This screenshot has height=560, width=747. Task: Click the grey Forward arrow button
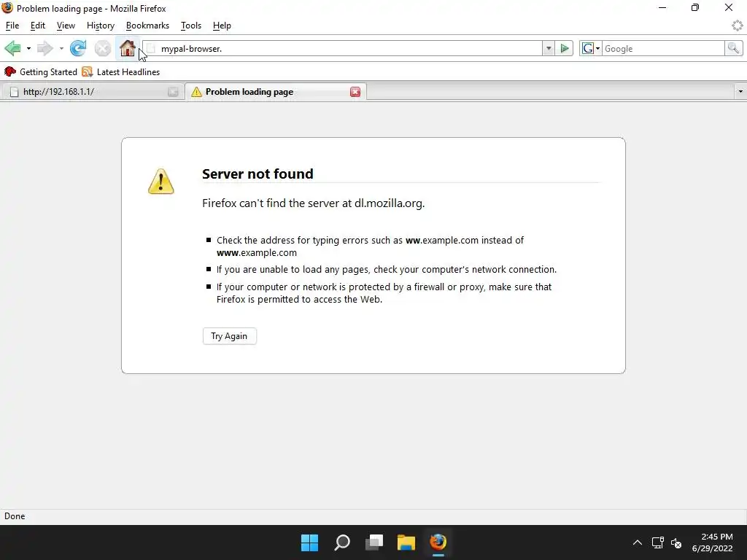[x=44, y=48]
